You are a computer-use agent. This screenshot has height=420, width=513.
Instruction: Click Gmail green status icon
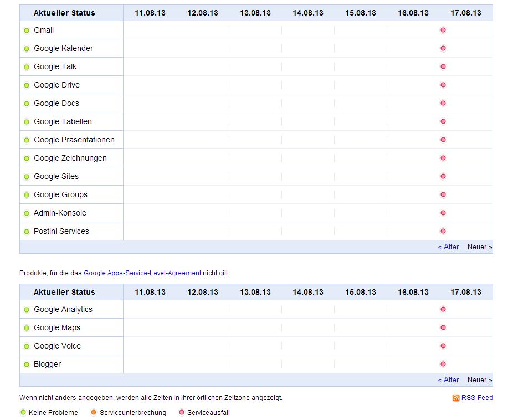27,30
